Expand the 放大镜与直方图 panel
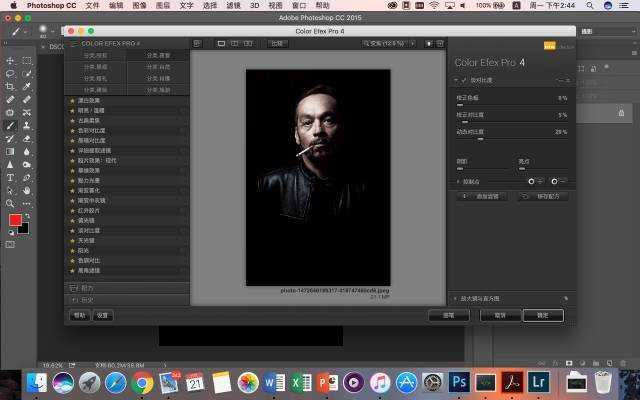 [456, 298]
